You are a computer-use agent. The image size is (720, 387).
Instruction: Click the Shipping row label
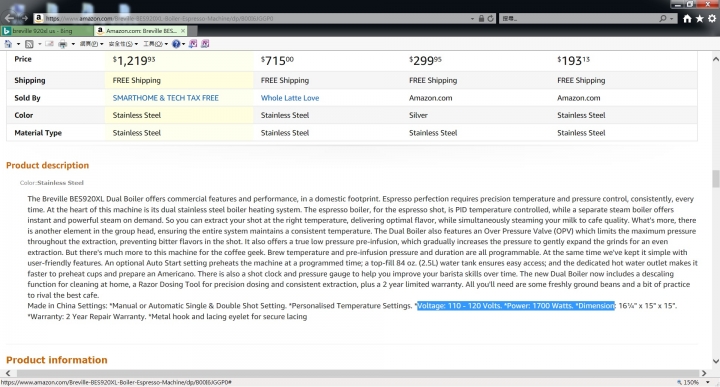pos(29,80)
